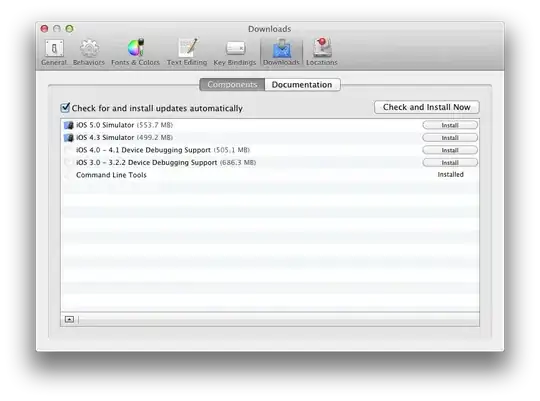Click the Installed status label

coord(450,175)
